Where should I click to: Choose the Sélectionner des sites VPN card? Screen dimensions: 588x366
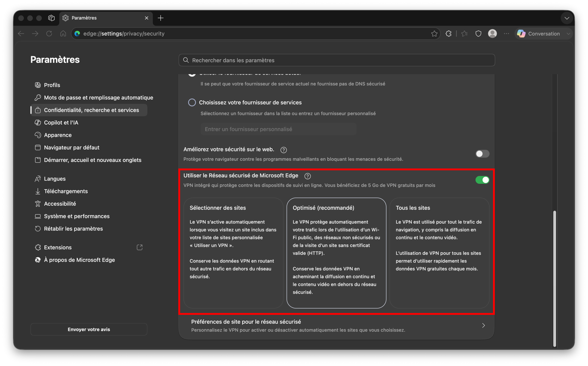coord(233,253)
